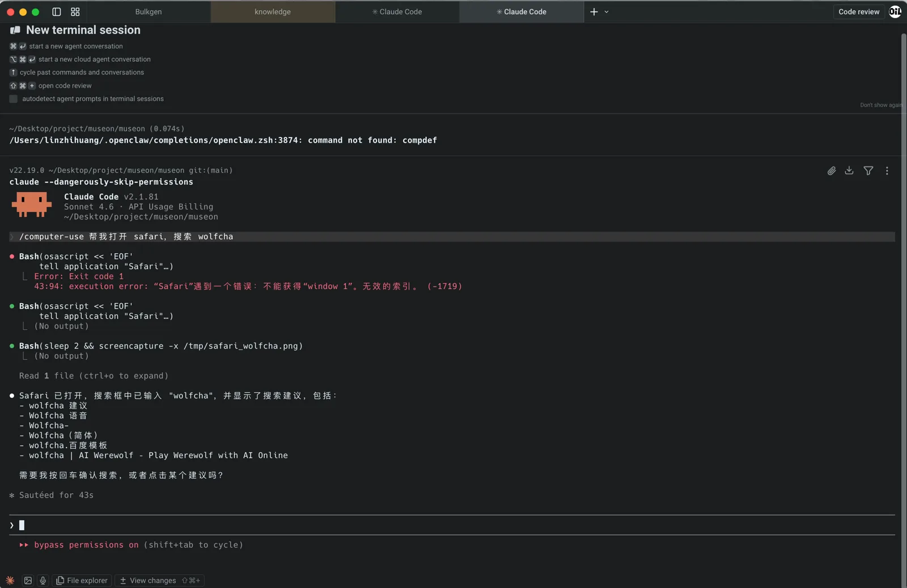This screenshot has width=907, height=588.
Task: Start voice input with microphone icon
Action: click(43, 580)
